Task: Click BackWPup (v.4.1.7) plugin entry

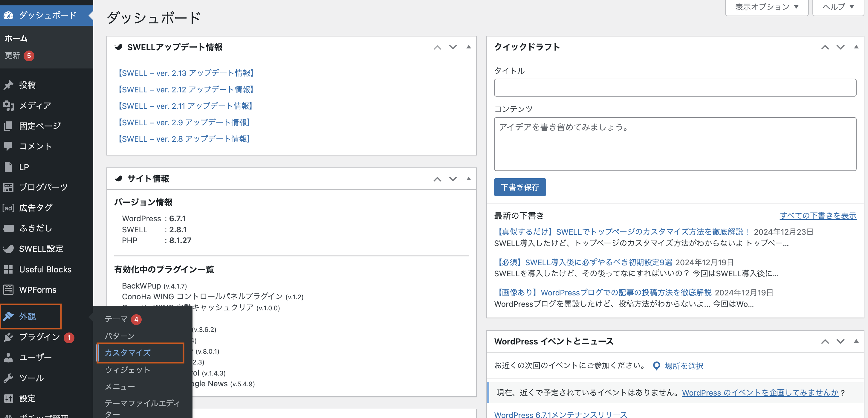Action: pyautogui.click(x=154, y=286)
